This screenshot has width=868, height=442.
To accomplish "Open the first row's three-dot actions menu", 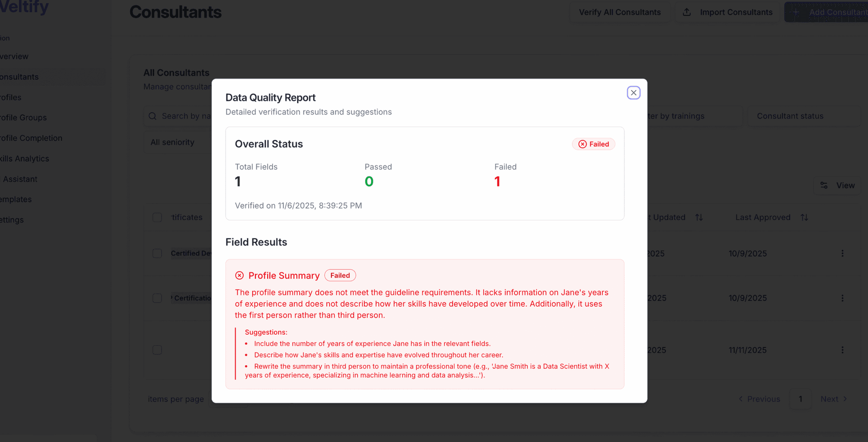I will [843, 253].
